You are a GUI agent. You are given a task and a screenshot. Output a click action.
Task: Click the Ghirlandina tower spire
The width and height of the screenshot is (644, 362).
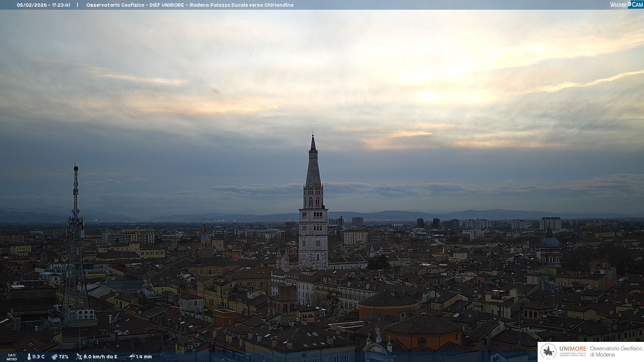pos(313,164)
